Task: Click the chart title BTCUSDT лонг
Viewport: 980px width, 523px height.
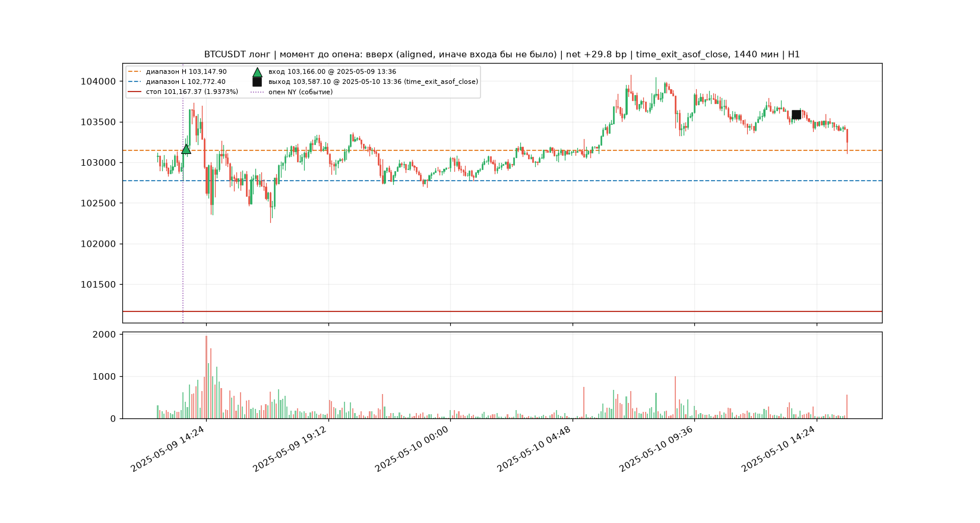Action: click(237, 55)
